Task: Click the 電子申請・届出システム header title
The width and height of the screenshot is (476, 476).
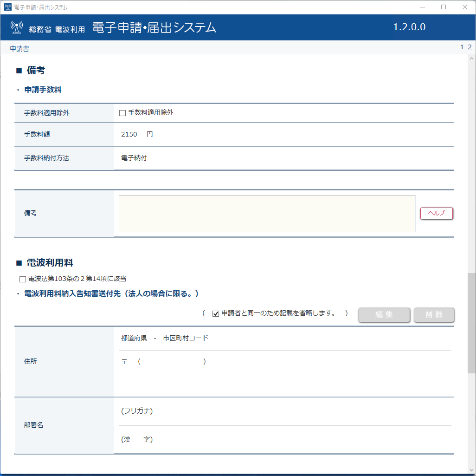Action: coord(154,28)
